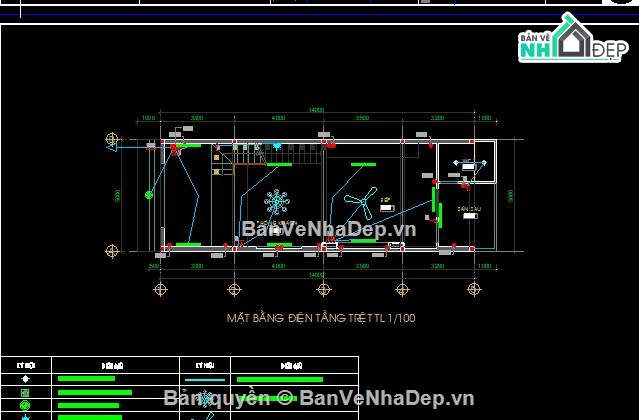Click the left legend KÝ HIỆU header cell
Viewport: 639px width, 420px height.
click(x=26, y=365)
